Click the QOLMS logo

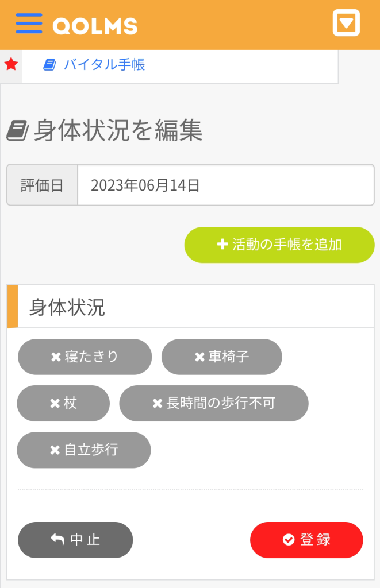[95, 25]
